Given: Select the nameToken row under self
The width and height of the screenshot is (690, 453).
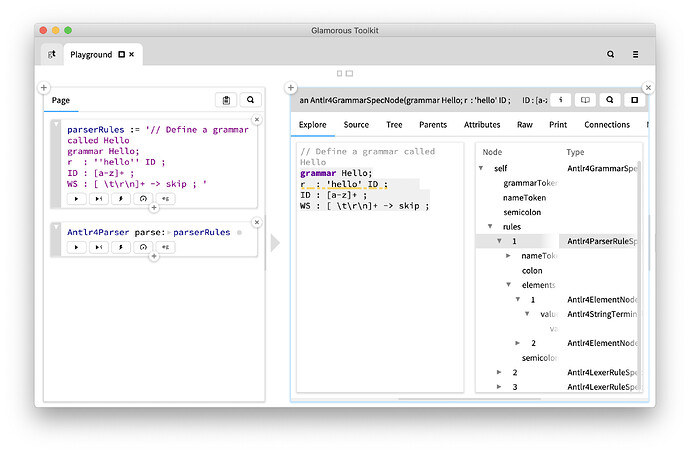Looking at the screenshot, I should (x=558, y=198).
